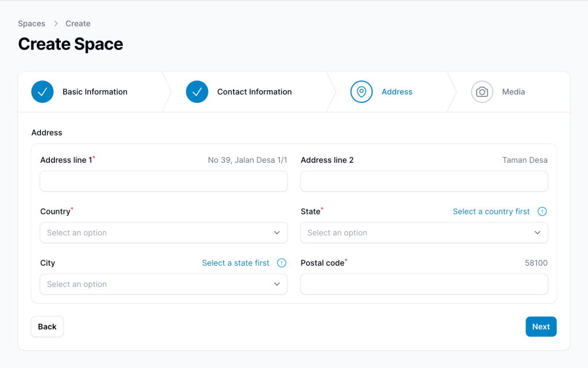Viewport: 588px width, 368px height.
Task: Click the '58100' postal code hint
Action: pyautogui.click(x=536, y=263)
